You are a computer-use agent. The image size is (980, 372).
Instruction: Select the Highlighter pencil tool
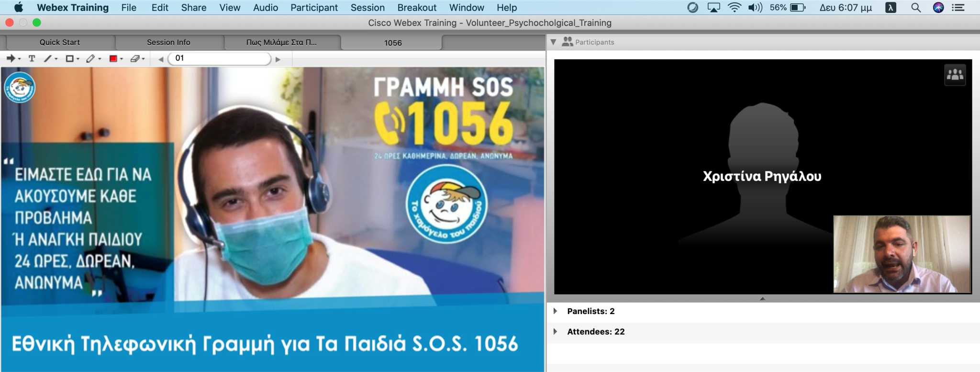click(x=90, y=58)
